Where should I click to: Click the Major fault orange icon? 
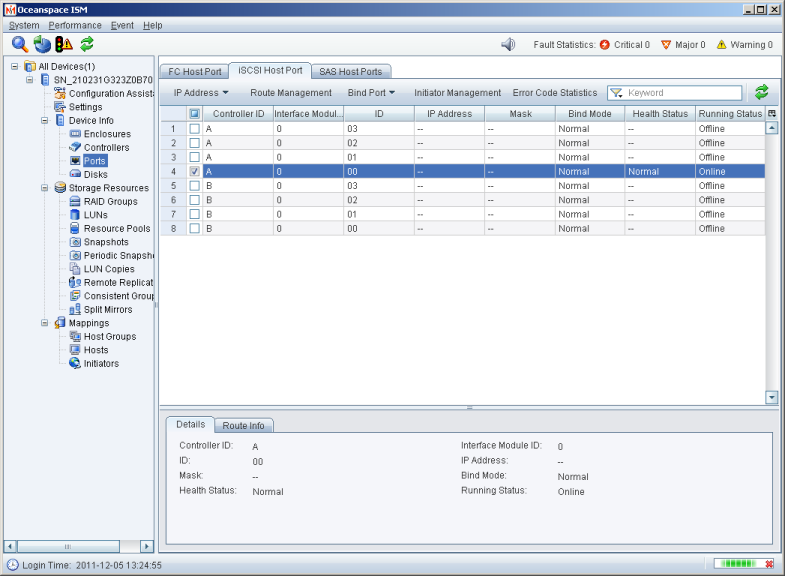tap(666, 45)
